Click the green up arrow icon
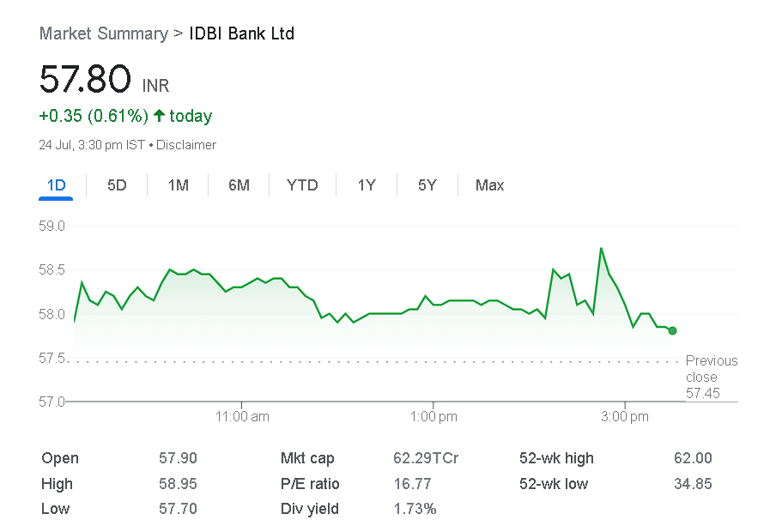Image resolution: width=782 pixels, height=532 pixels. point(159,116)
